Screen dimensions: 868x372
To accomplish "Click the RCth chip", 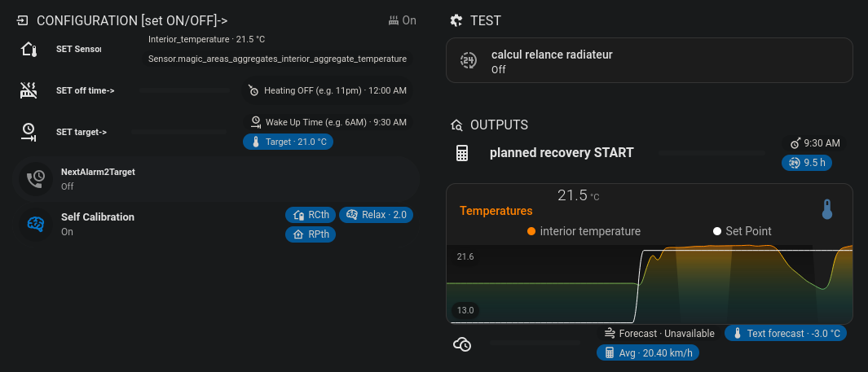I will click(x=311, y=215).
